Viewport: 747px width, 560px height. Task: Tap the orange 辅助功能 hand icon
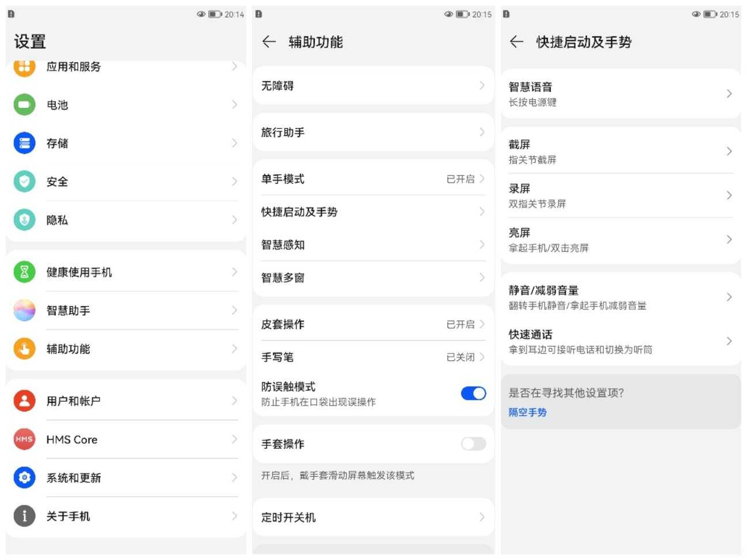(x=24, y=349)
